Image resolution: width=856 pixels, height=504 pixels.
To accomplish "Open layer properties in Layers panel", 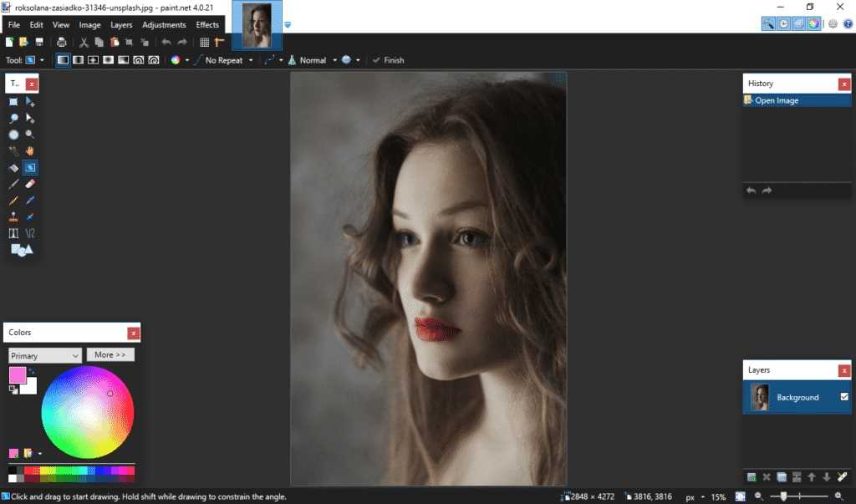I will pos(843,477).
